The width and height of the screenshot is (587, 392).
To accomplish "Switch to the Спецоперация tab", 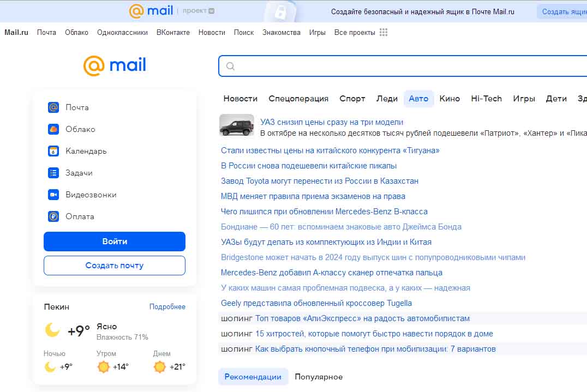I will [x=298, y=99].
